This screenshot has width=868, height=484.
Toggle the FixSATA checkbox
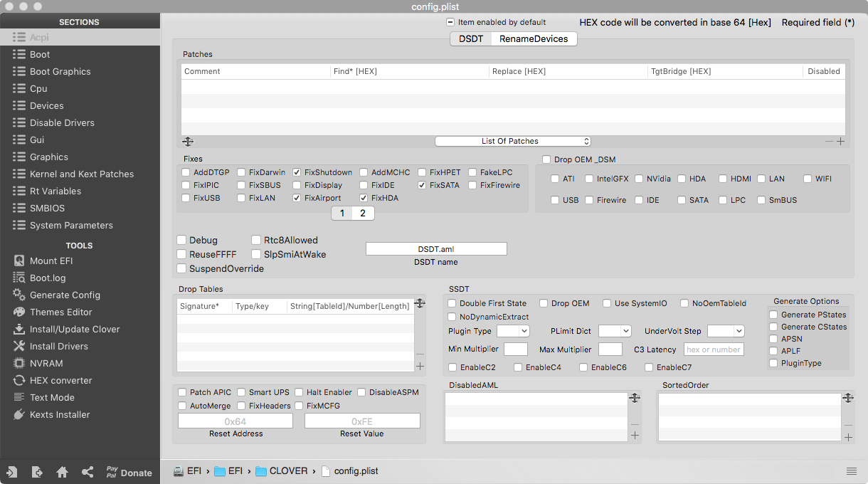(x=422, y=185)
